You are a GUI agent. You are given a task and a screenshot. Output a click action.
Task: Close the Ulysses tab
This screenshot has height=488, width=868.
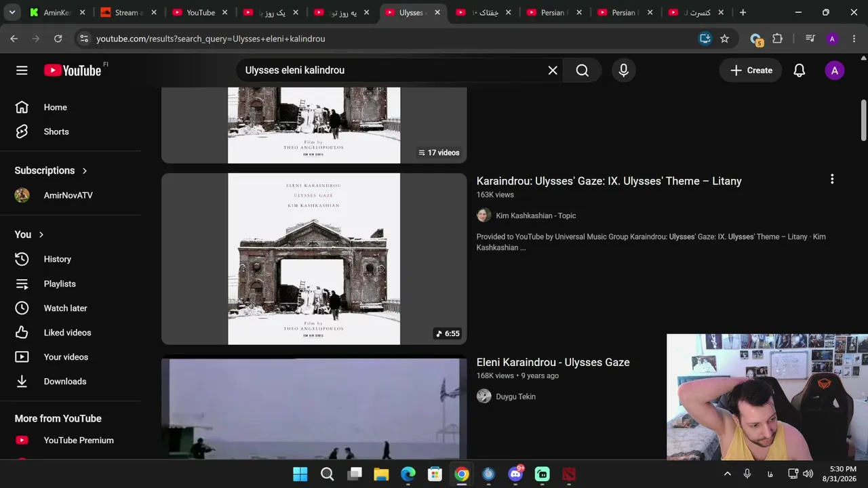pyautogui.click(x=437, y=12)
